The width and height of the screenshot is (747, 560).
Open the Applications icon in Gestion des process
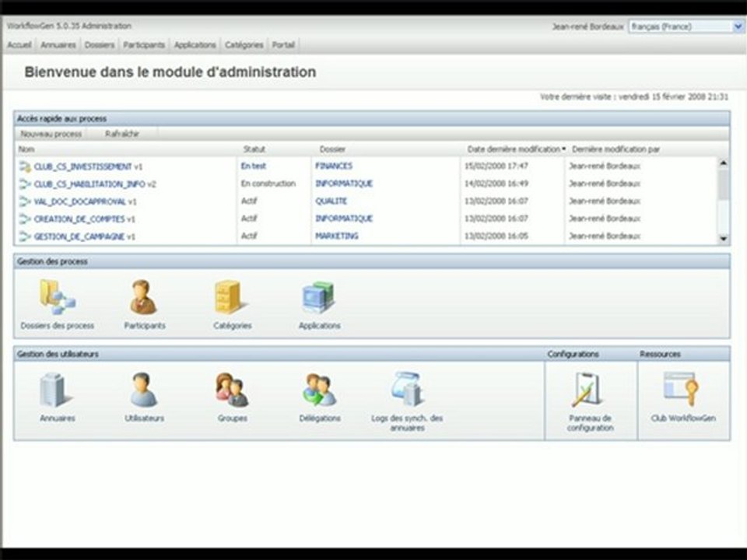(318, 298)
